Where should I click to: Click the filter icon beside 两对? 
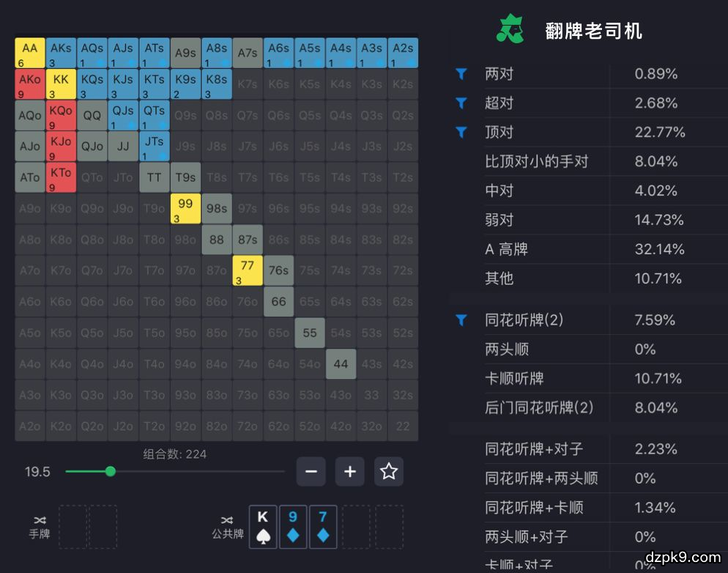(x=461, y=74)
